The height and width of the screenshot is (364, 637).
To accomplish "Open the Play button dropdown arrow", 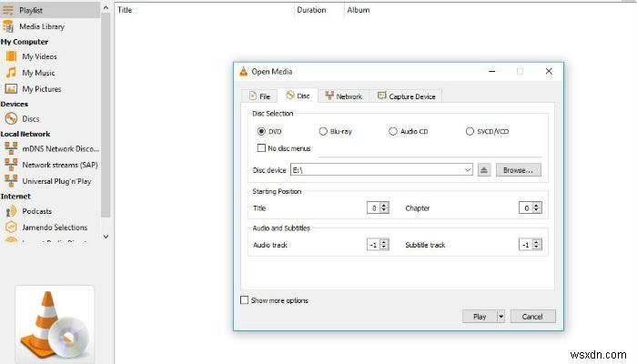I will point(500,316).
